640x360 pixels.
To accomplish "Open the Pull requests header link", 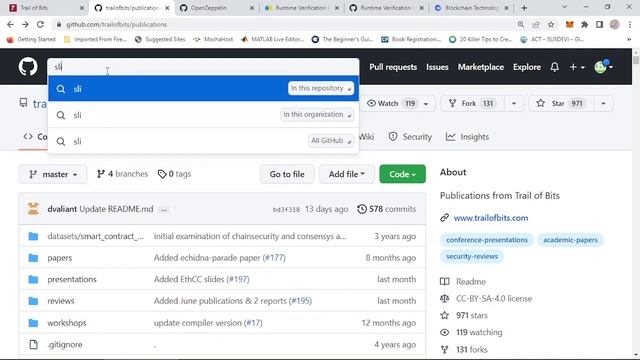I will coord(393,67).
